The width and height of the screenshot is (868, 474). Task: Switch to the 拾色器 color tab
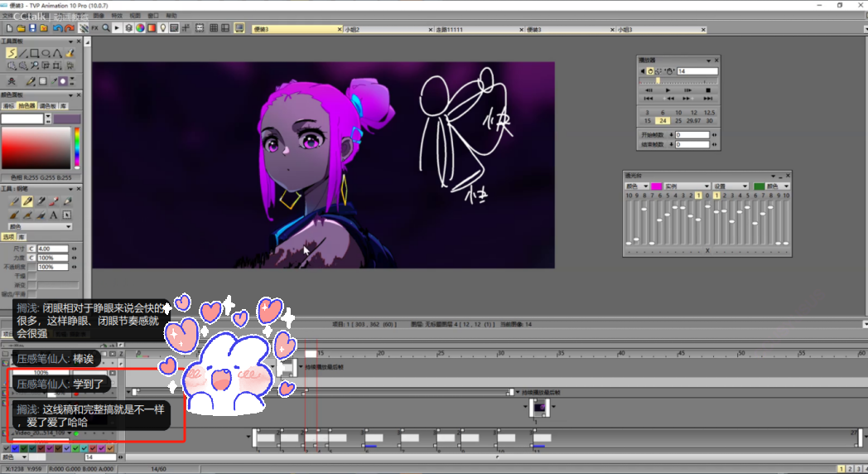pos(27,106)
